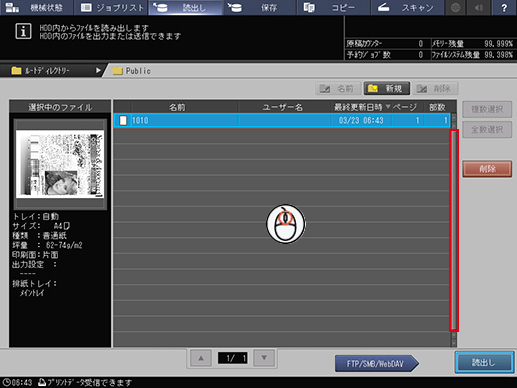Sort by ユーザー名 column header
This screenshot has width=517, height=388.
(x=283, y=107)
